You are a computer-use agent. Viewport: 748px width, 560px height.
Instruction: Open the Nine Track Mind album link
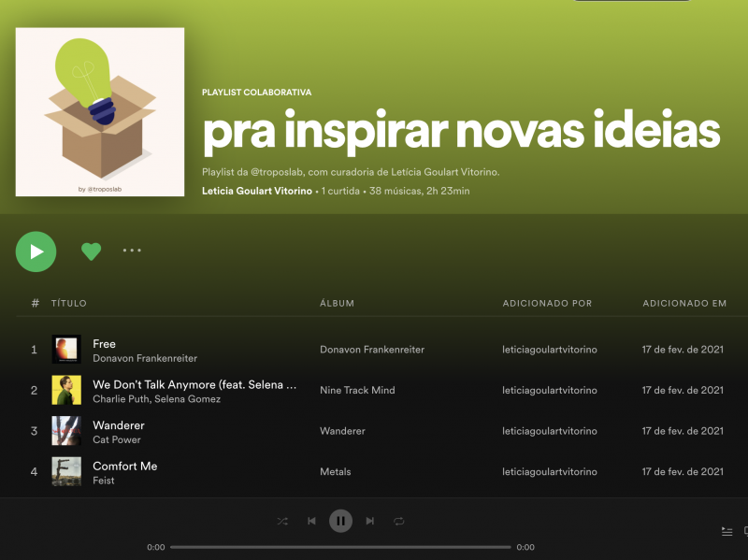tap(357, 390)
